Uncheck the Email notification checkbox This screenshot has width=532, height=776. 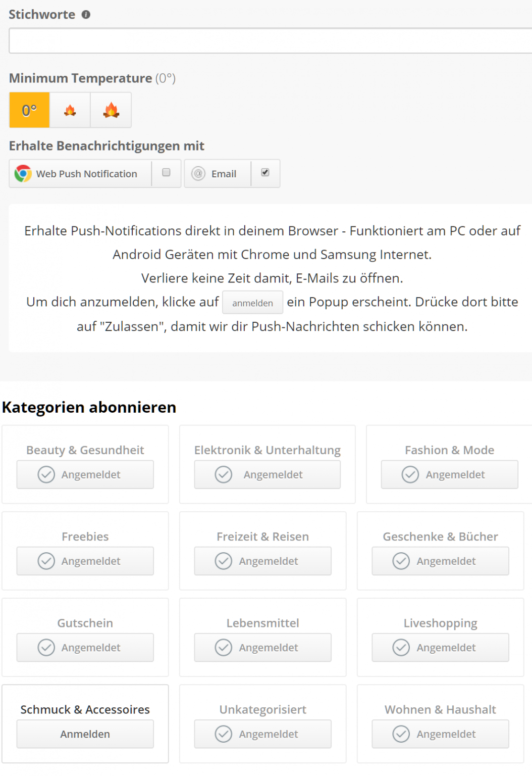pyautogui.click(x=265, y=172)
